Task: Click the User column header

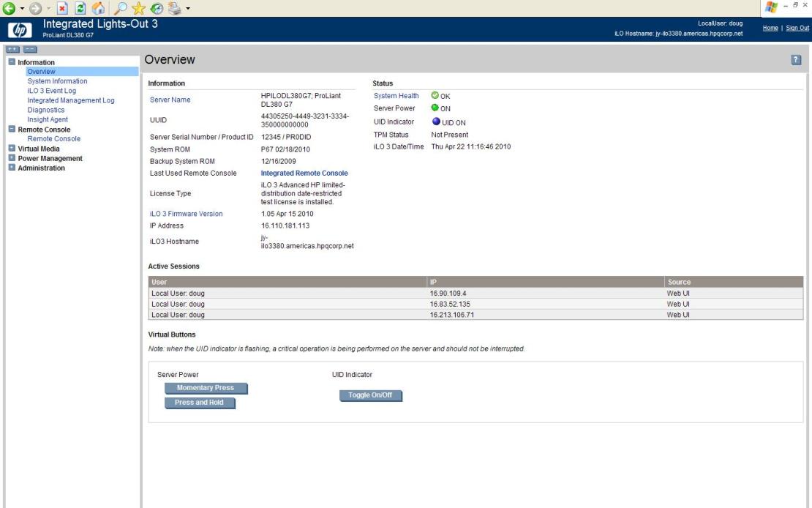Action: click(x=287, y=282)
